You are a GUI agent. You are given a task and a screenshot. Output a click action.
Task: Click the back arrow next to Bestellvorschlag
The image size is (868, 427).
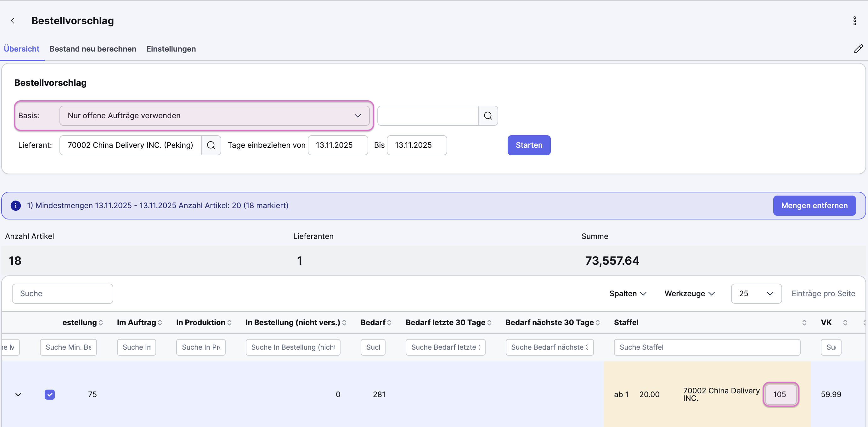[x=13, y=21]
